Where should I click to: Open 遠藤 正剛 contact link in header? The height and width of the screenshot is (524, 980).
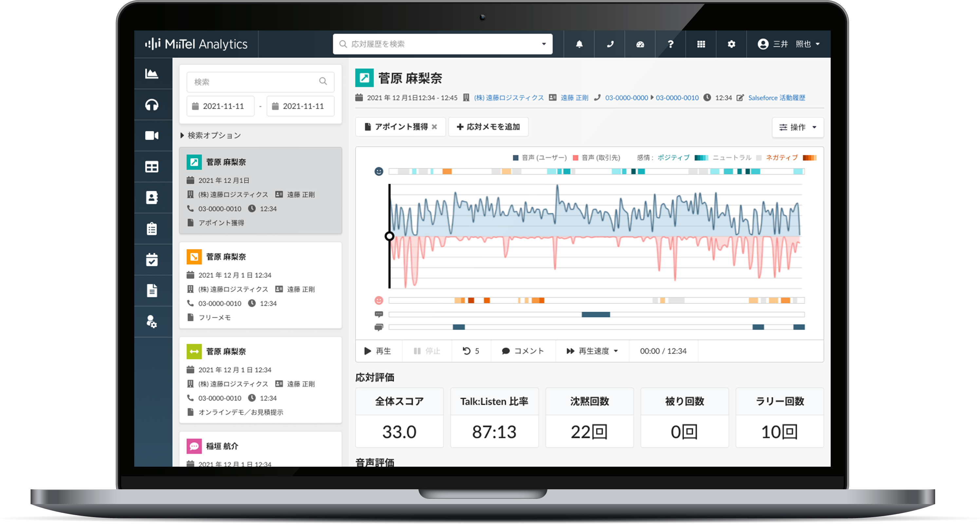click(574, 98)
